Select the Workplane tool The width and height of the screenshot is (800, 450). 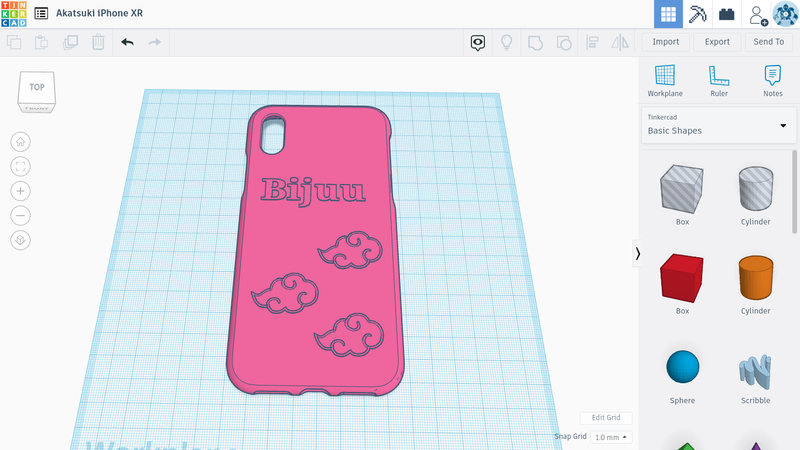(665, 81)
